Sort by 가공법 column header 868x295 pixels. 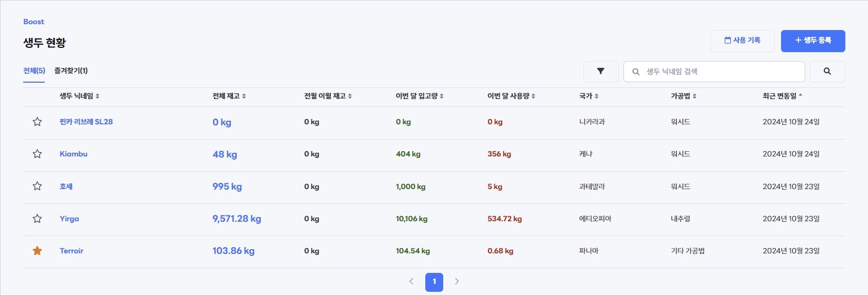point(683,96)
